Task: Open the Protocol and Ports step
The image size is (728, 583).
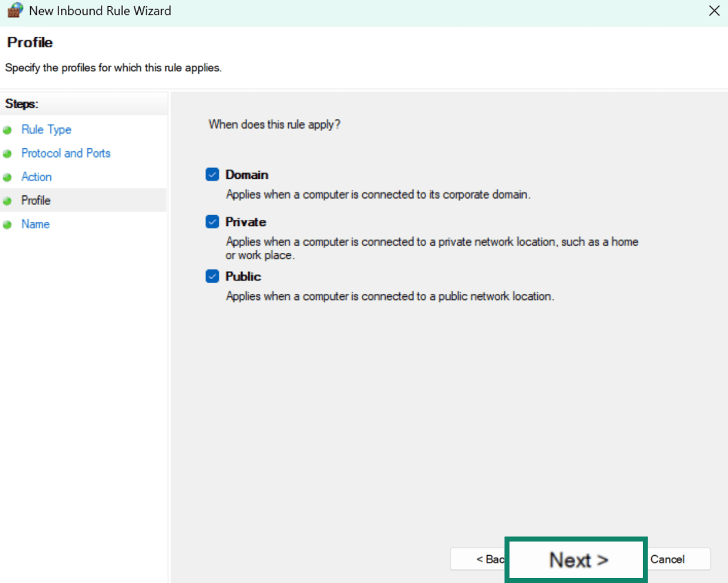Action: pyautogui.click(x=66, y=153)
